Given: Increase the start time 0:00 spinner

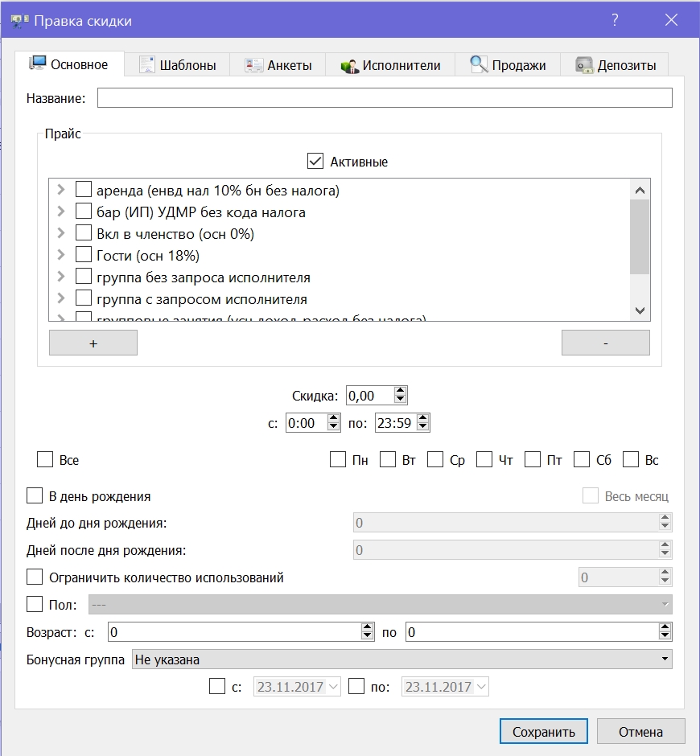Looking at the screenshot, I should (333, 418).
